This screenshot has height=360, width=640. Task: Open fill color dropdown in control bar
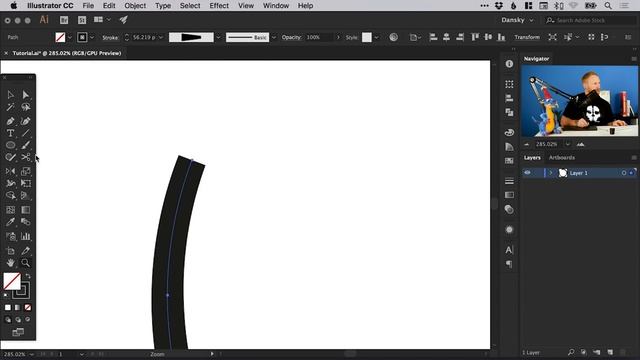point(70,37)
